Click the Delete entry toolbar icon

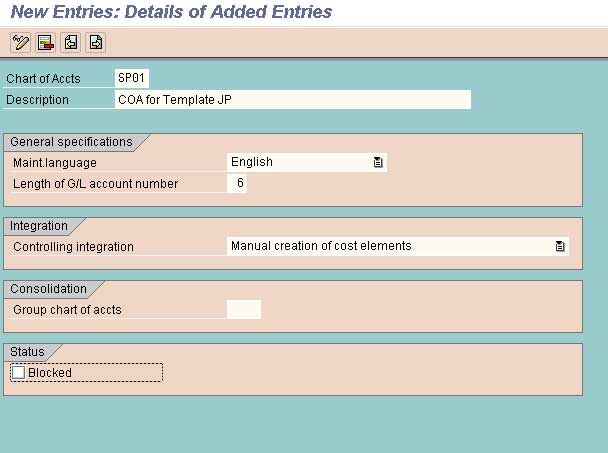pyautogui.click(x=46, y=42)
